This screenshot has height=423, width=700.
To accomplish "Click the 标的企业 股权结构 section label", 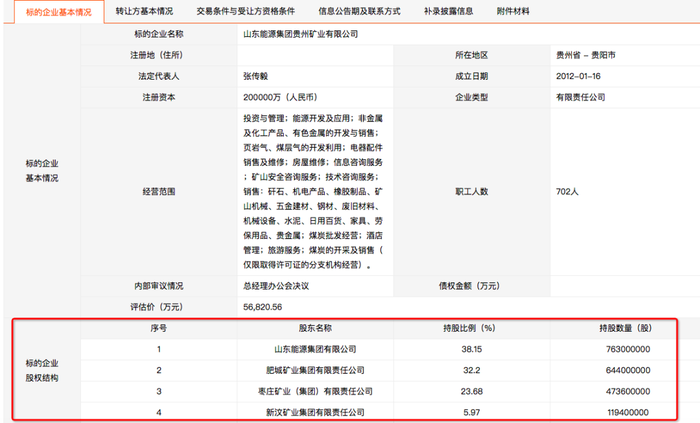I will 42,370.
